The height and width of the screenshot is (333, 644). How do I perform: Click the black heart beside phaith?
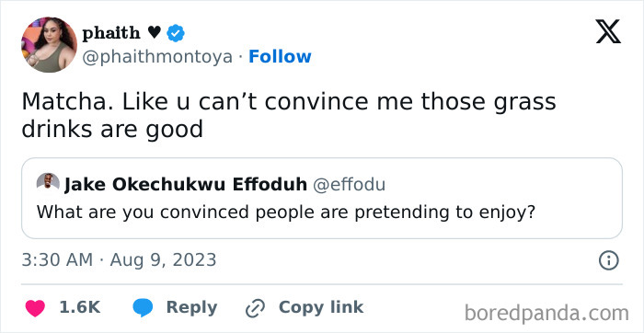click(154, 33)
